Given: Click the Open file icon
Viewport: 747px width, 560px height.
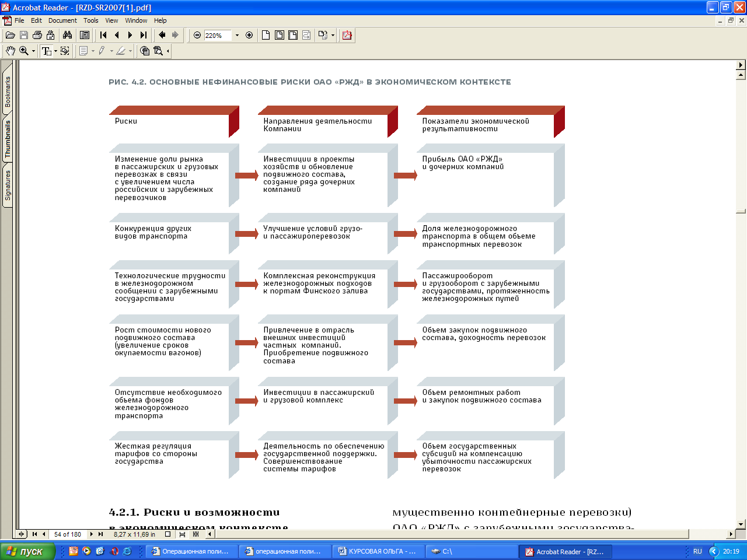Looking at the screenshot, I should tap(11, 35).
